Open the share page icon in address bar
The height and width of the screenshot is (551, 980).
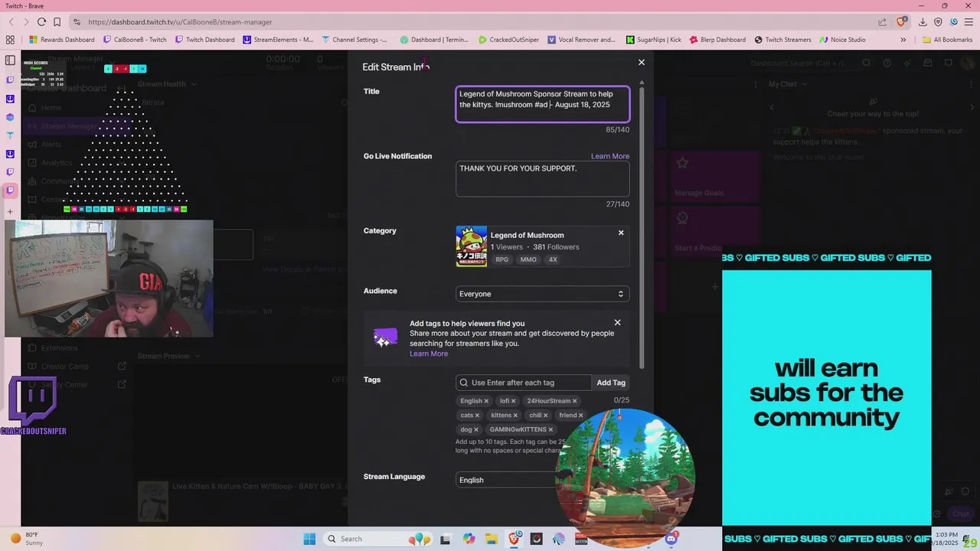[882, 21]
